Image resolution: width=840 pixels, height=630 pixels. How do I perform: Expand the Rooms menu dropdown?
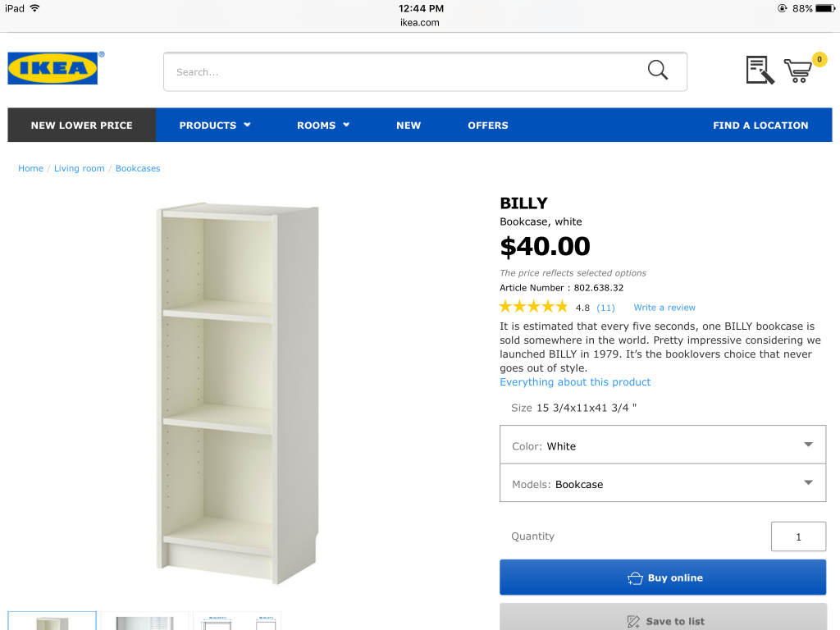point(323,126)
